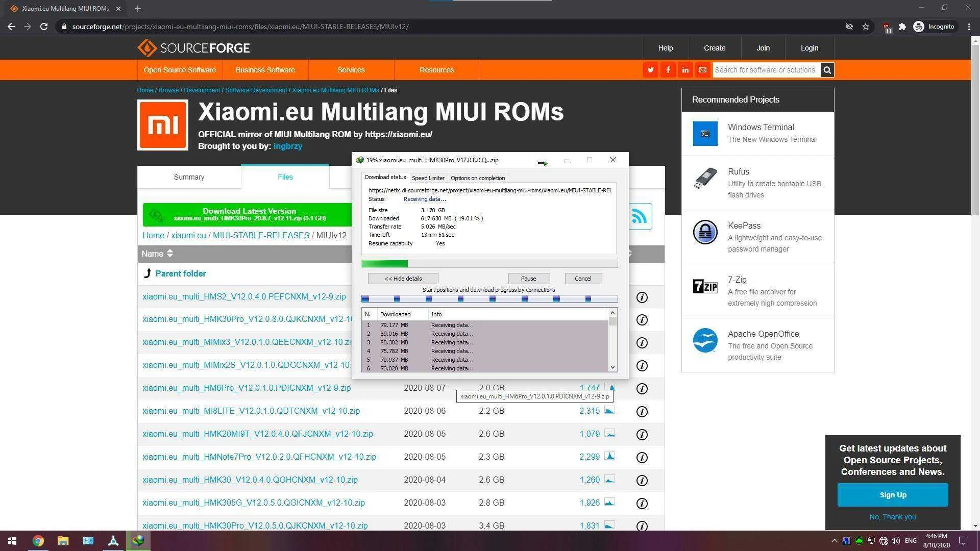Image resolution: width=980 pixels, height=551 pixels.
Task: Open File Explorer from the taskbar
Action: click(x=63, y=541)
